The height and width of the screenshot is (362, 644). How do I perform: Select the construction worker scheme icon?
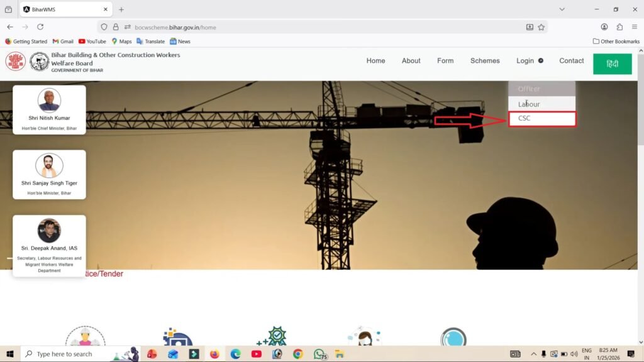[x=85, y=339]
